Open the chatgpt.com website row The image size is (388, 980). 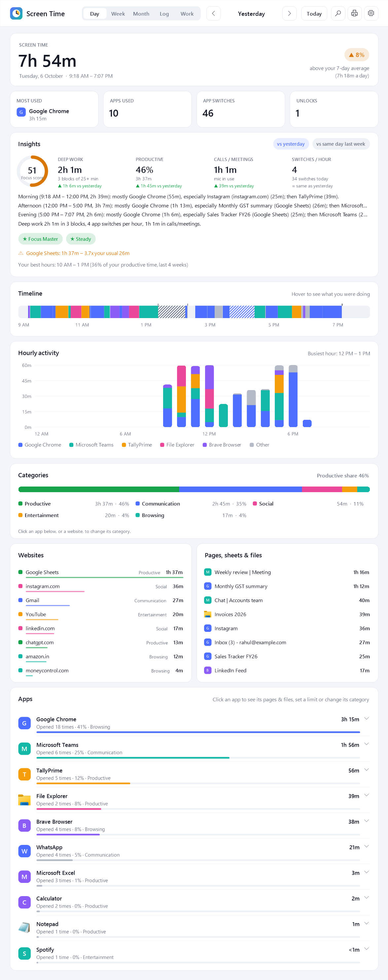point(101,643)
